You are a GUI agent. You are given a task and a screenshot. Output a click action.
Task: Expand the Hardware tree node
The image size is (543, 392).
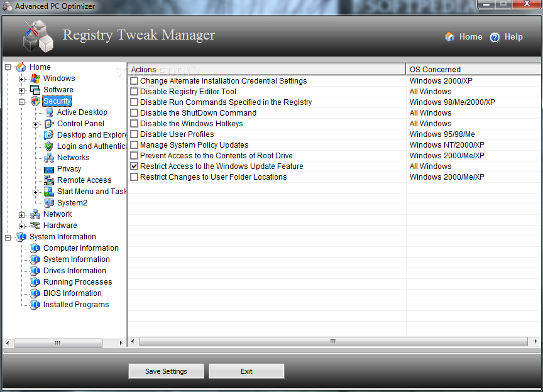tap(21, 227)
